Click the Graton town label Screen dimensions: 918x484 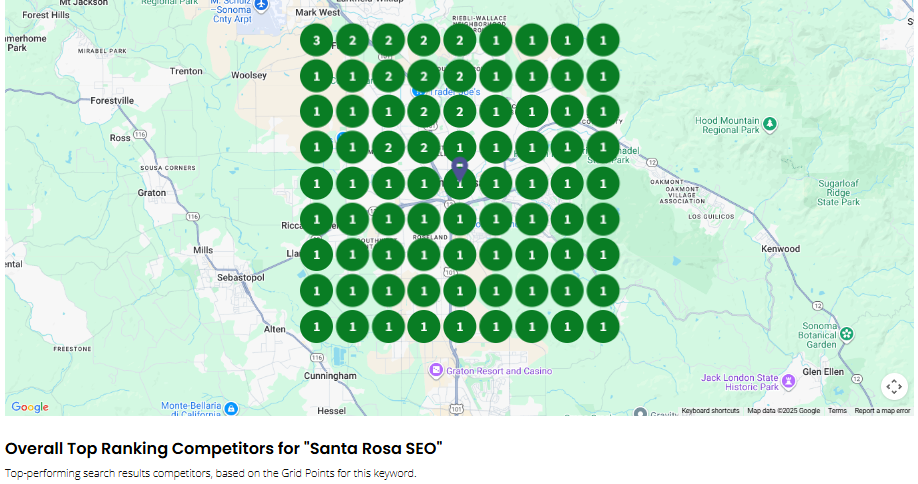pos(152,193)
